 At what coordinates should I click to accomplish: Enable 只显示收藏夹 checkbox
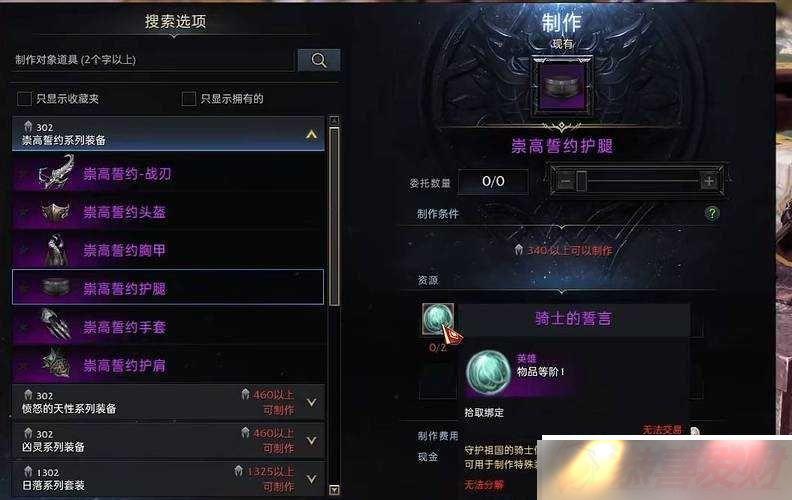pos(24,98)
